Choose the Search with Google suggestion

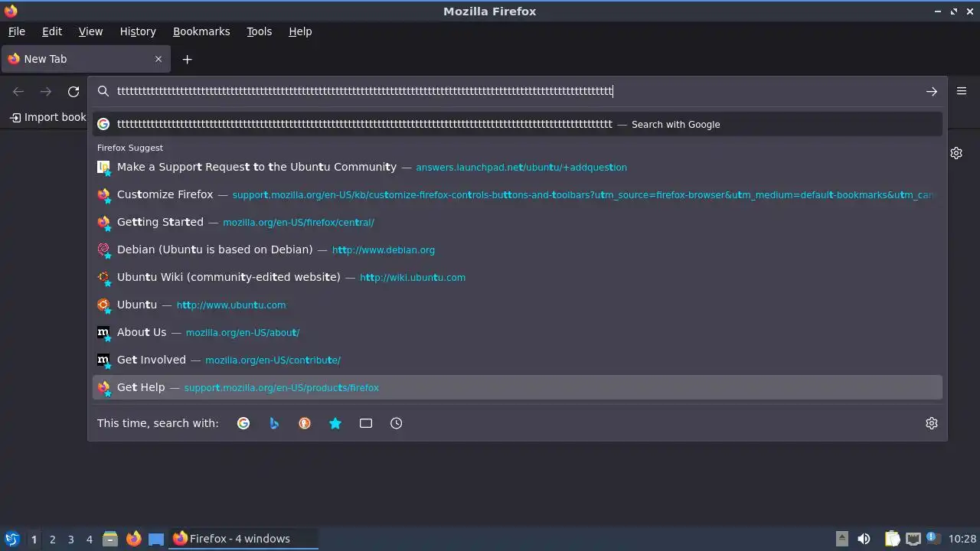[x=518, y=124]
